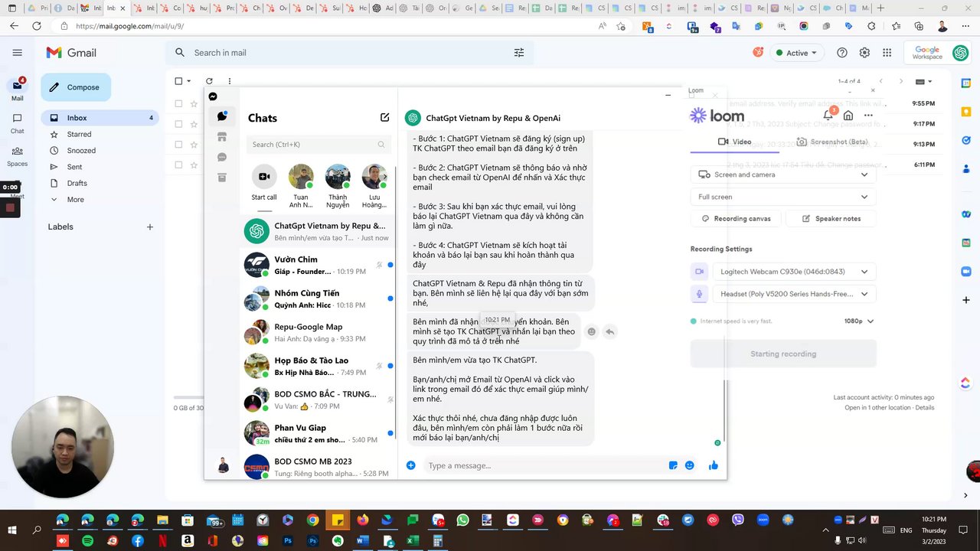This screenshot has height=551, width=980.
Task: Open Messenger message requests icon
Action: (222, 158)
